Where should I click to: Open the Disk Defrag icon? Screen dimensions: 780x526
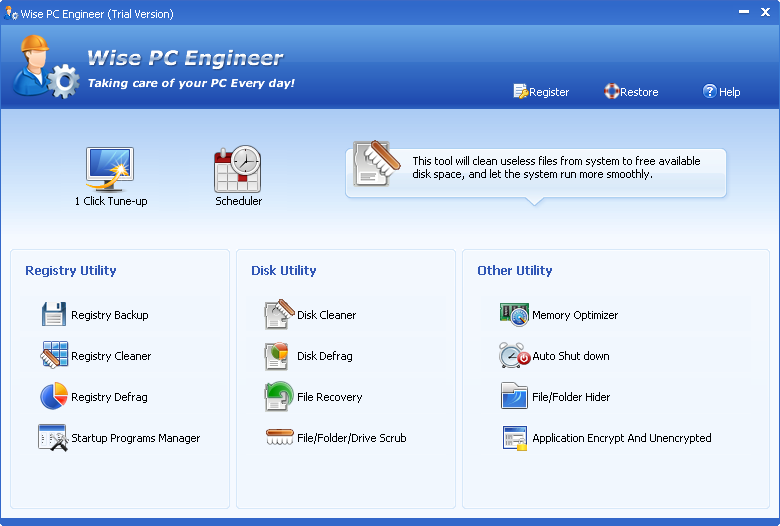pos(277,355)
